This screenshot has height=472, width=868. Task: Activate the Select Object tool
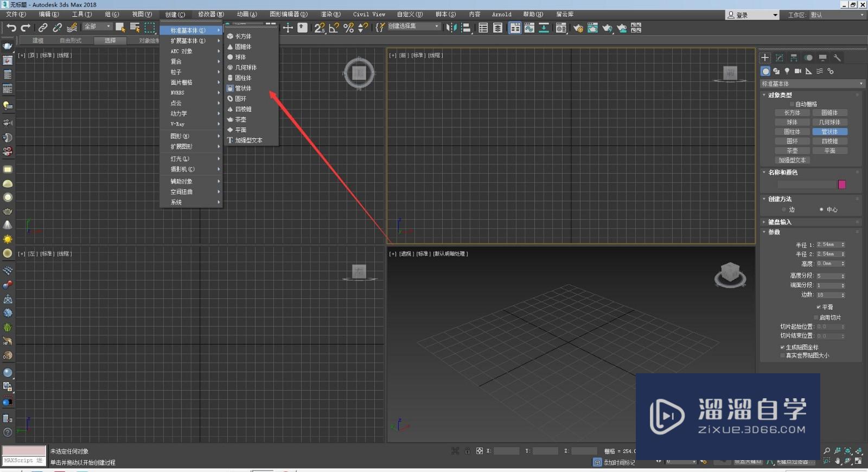[x=120, y=28]
